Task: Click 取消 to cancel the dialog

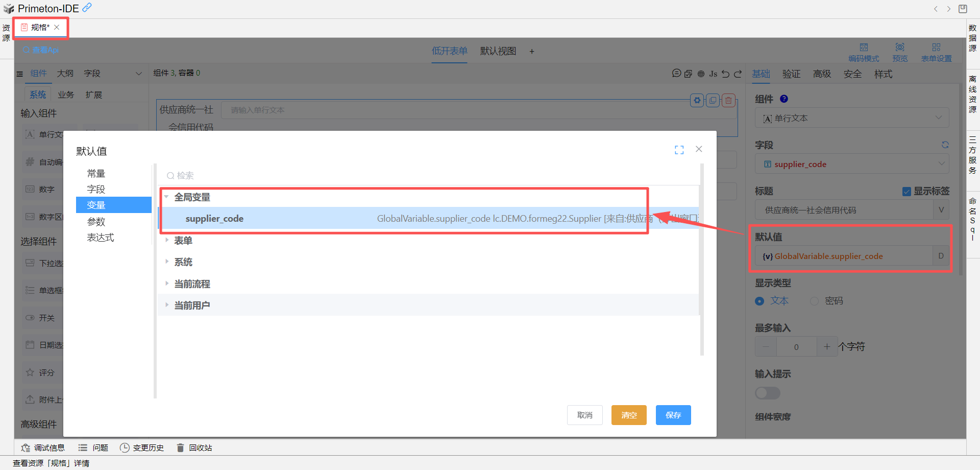Action: click(585, 415)
